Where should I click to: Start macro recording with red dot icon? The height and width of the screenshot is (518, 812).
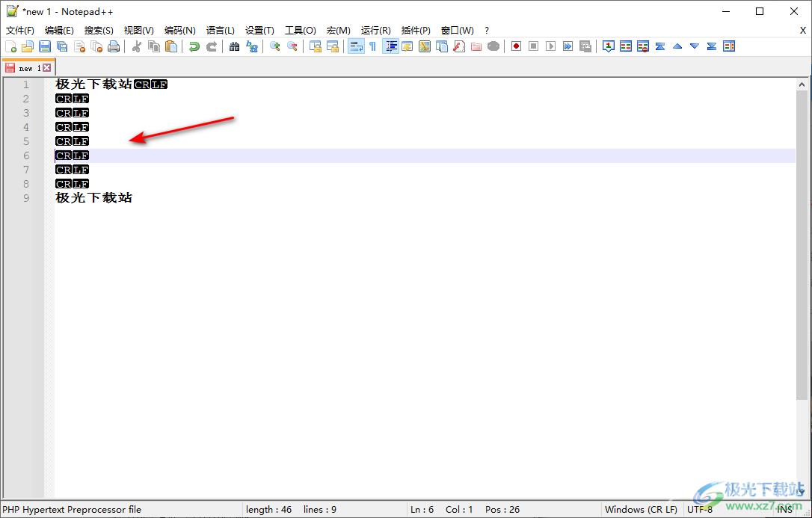tap(517, 46)
